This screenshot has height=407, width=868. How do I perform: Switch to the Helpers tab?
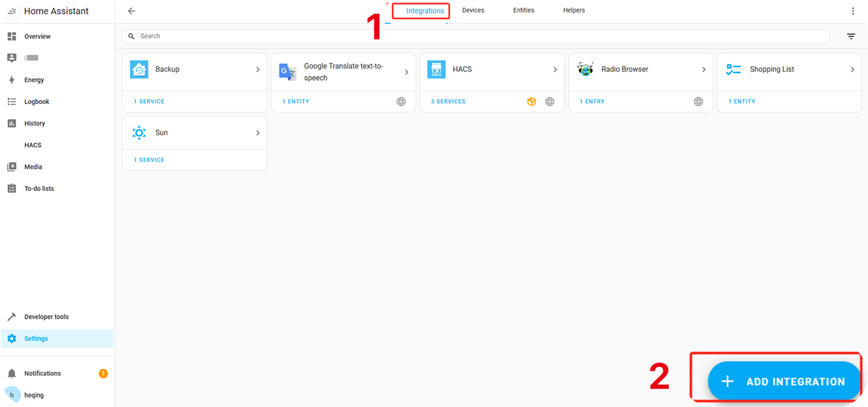pyautogui.click(x=574, y=11)
